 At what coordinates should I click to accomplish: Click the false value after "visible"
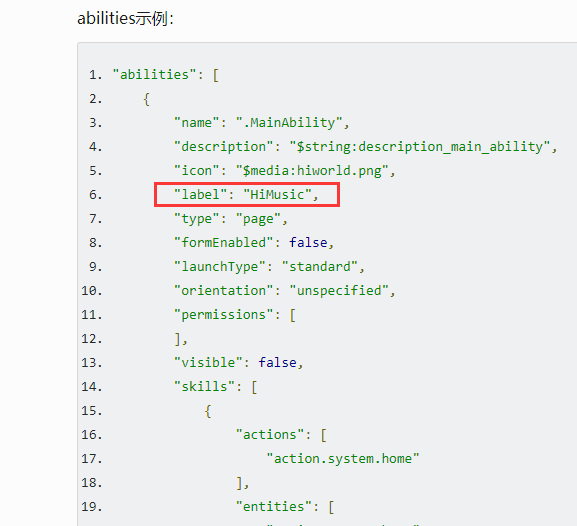point(277,363)
